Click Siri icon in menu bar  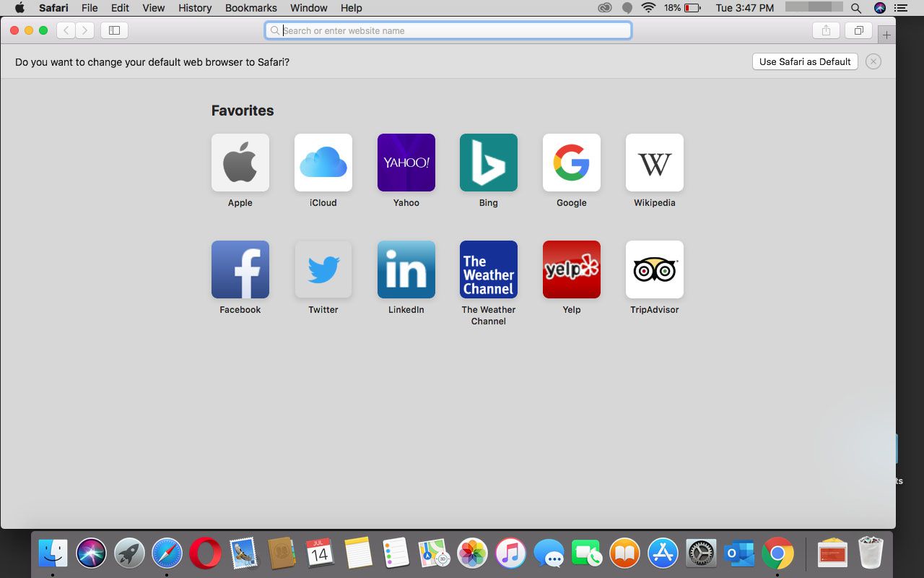[x=879, y=8]
